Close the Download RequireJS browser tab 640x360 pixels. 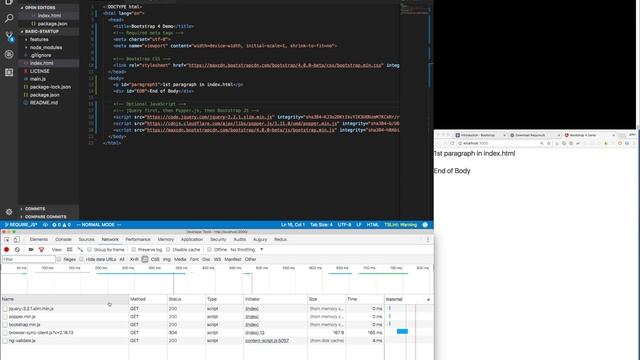coord(559,135)
